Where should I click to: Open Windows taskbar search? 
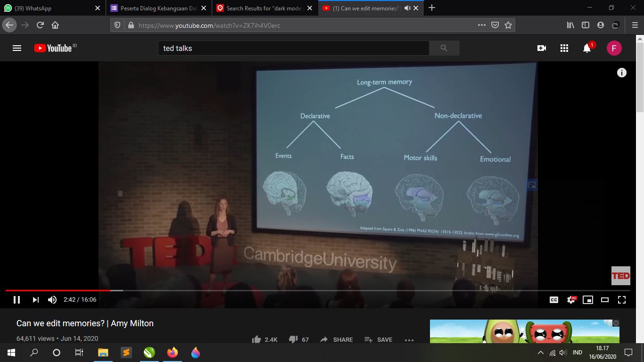click(x=34, y=353)
